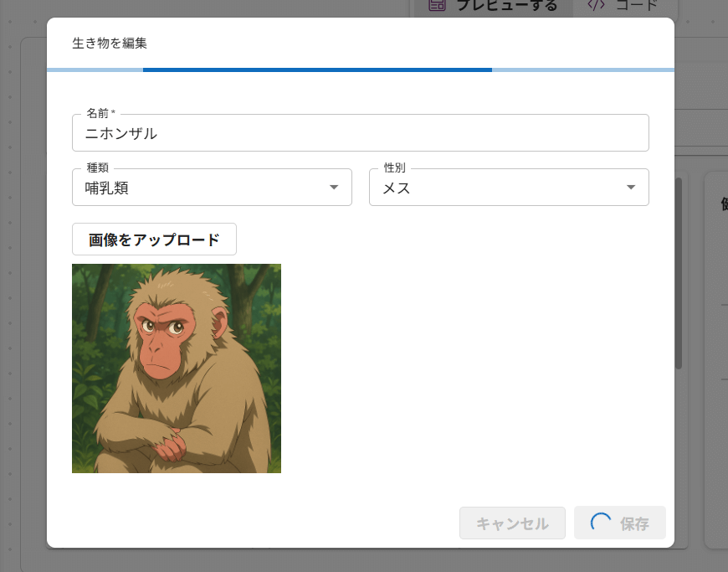The width and height of the screenshot is (728, 572).
Task: Click the 種類 dropdown arrow
Action: click(334, 188)
